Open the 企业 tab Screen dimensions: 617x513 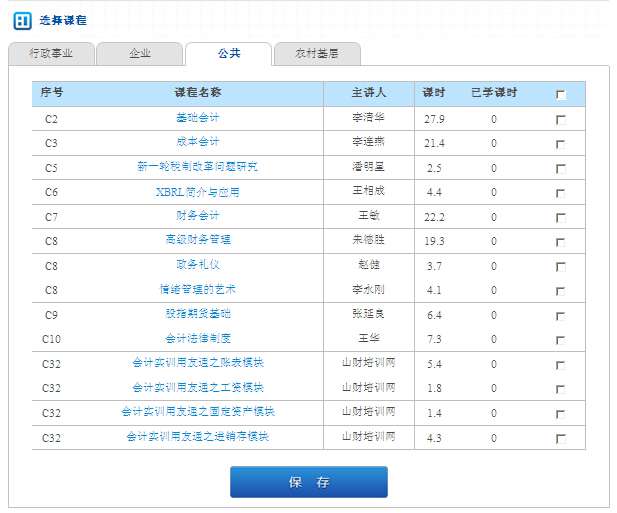pyautogui.click(x=139, y=54)
